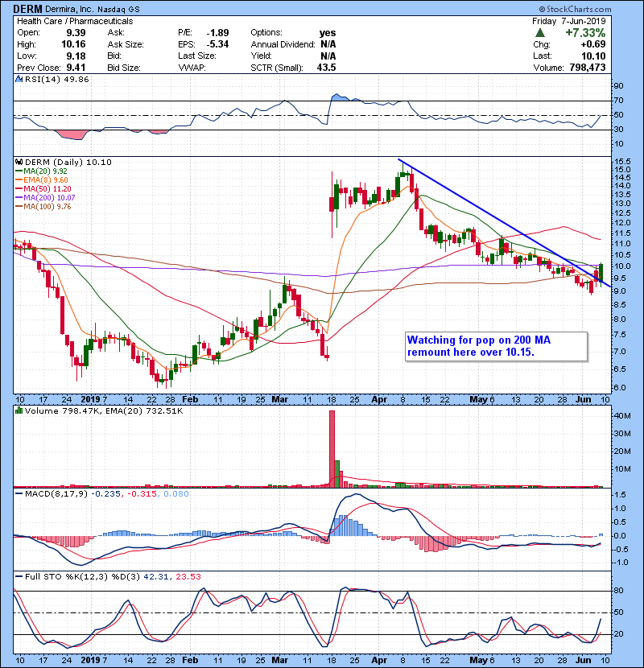
Task: Click the Chg value +0.69
Action: [x=592, y=44]
